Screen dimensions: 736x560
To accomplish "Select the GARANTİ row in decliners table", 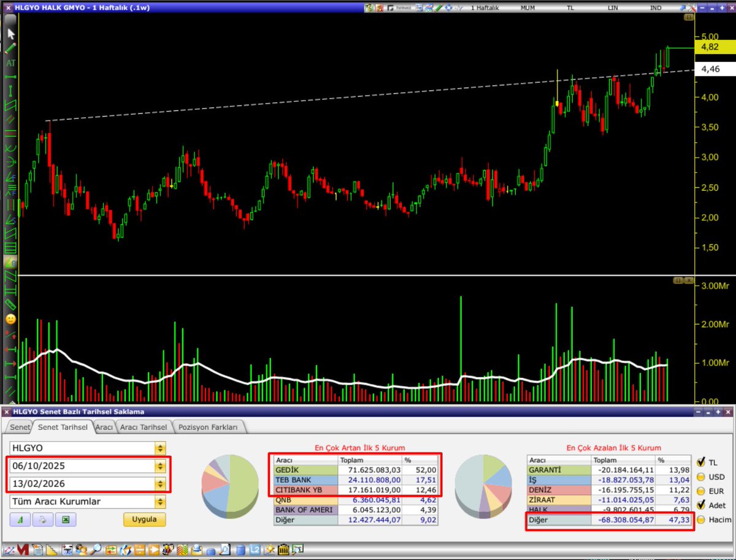I will [610, 470].
